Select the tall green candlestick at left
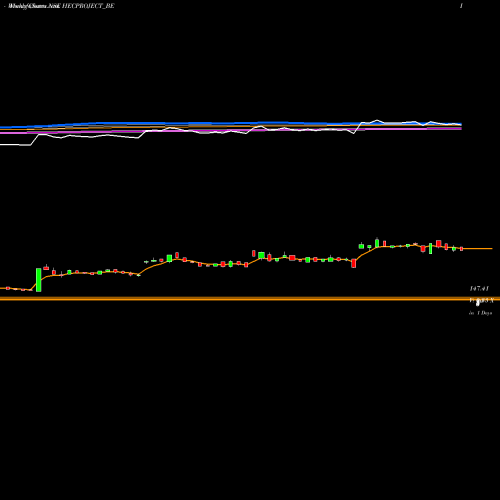This screenshot has width=500, height=500. pyautogui.click(x=39, y=280)
